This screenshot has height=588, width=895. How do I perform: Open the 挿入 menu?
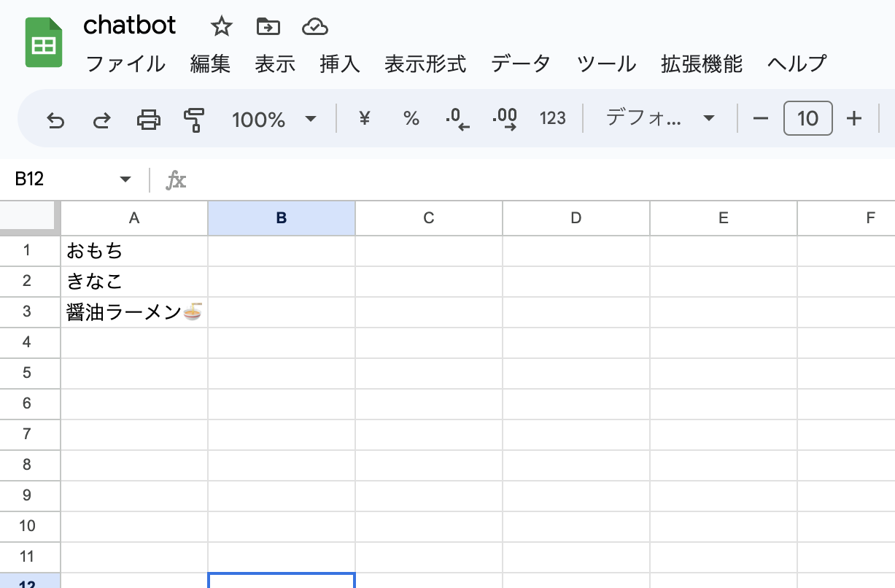(x=340, y=64)
